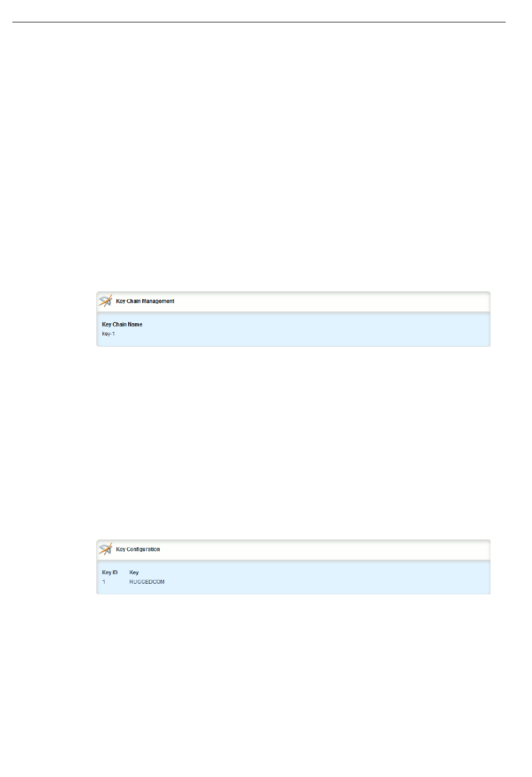Click the Key Configuration panel icon
Image resolution: width=532 pixels, height=777 pixels.
coord(105,550)
